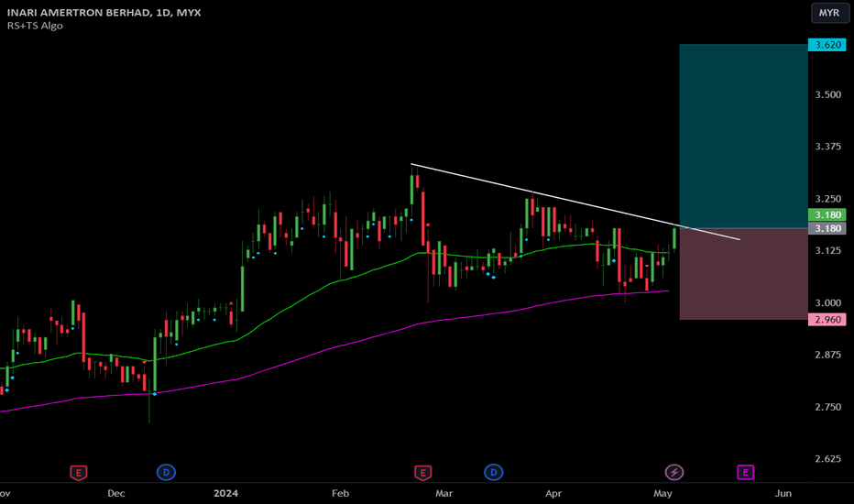Click the pink 2.960 stop price label
This screenshot has height=504, width=854.
pos(827,319)
